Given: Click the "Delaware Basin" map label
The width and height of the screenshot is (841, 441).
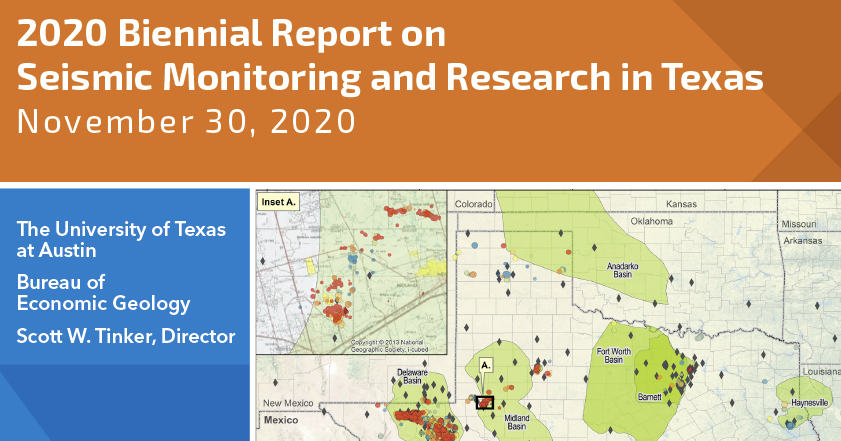Looking at the screenshot, I should tap(412, 376).
